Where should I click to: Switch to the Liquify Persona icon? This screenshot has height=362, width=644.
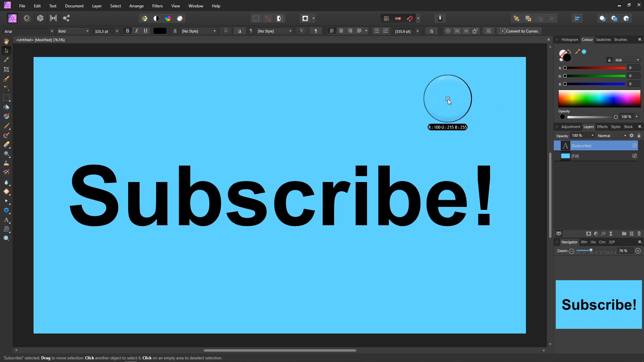(x=27, y=18)
